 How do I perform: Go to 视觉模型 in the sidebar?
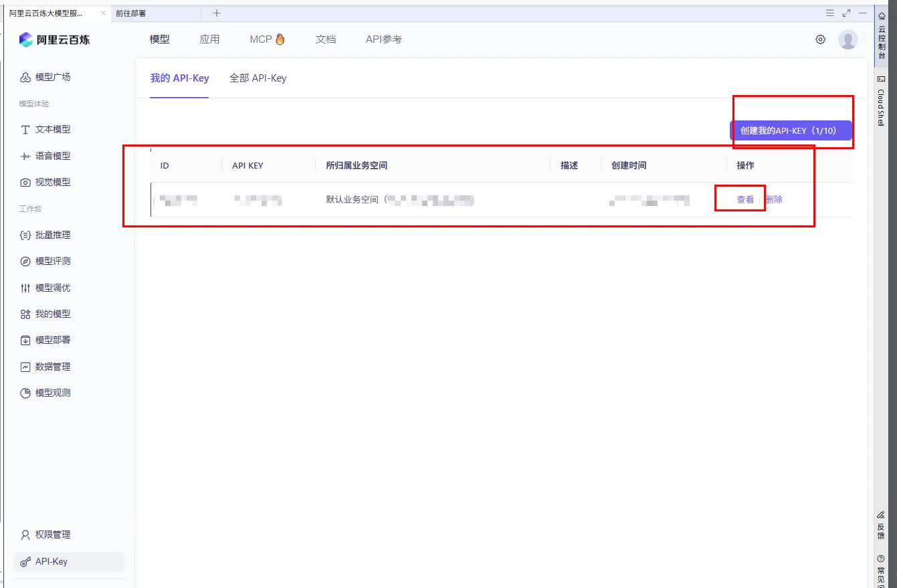click(x=45, y=182)
